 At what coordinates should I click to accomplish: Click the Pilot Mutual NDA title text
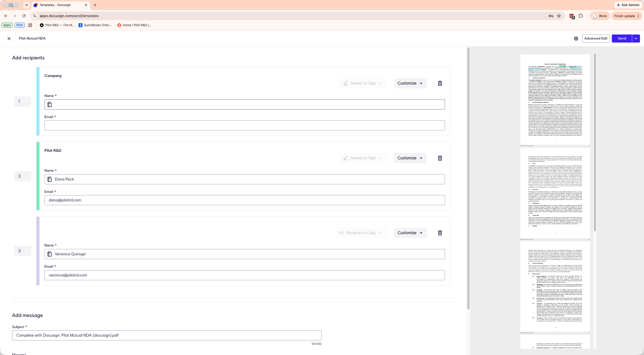(x=32, y=39)
